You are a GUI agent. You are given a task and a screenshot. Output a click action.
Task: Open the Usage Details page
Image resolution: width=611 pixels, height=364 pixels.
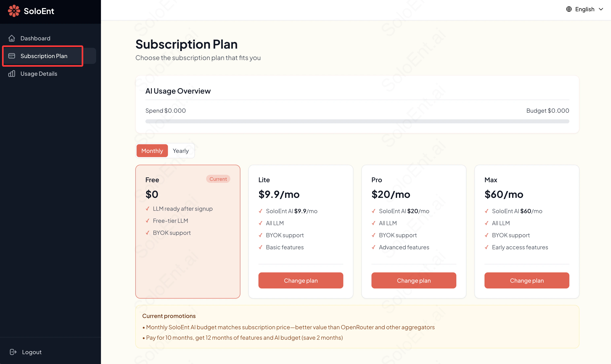click(39, 74)
